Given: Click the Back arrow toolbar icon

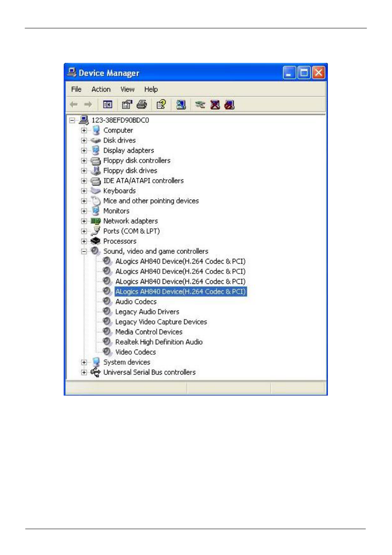Looking at the screenshot, I should (74, 105).
